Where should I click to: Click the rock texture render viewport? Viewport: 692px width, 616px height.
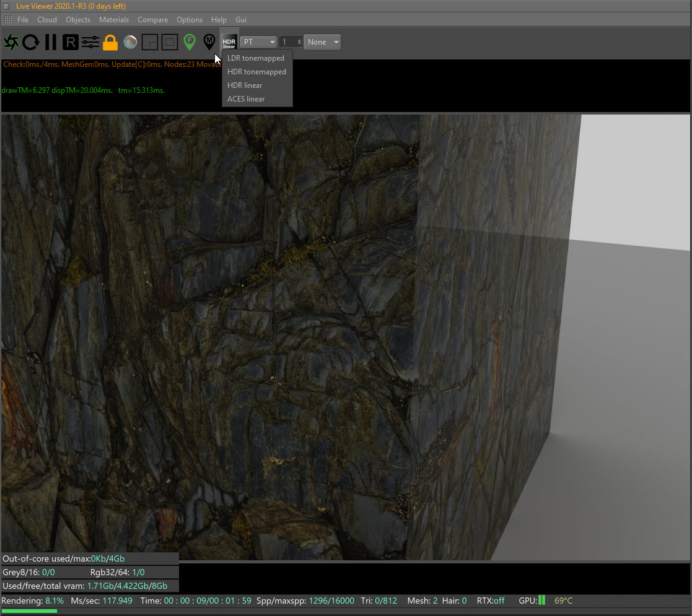346,337
